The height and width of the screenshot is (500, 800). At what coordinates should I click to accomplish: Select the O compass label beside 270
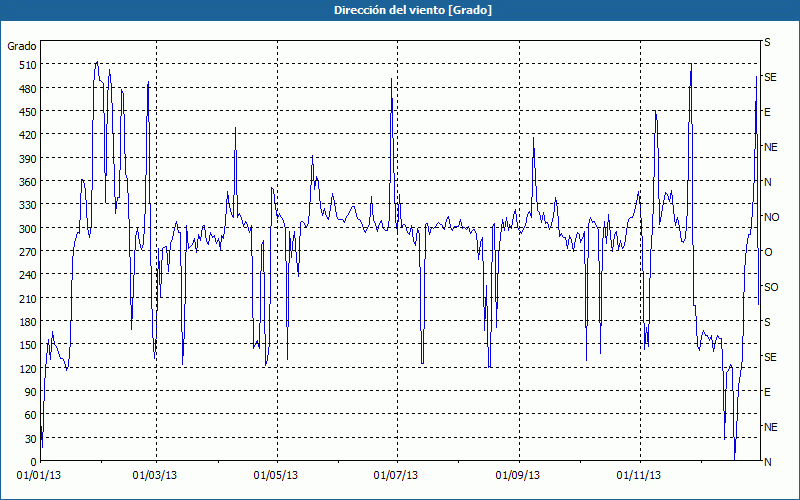pos(768,253)
